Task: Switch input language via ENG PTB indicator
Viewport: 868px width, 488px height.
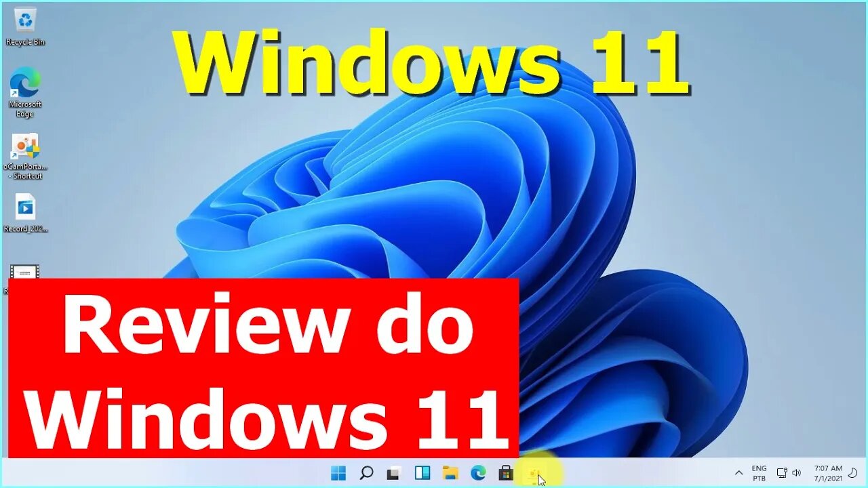Action: coord(759,473)
